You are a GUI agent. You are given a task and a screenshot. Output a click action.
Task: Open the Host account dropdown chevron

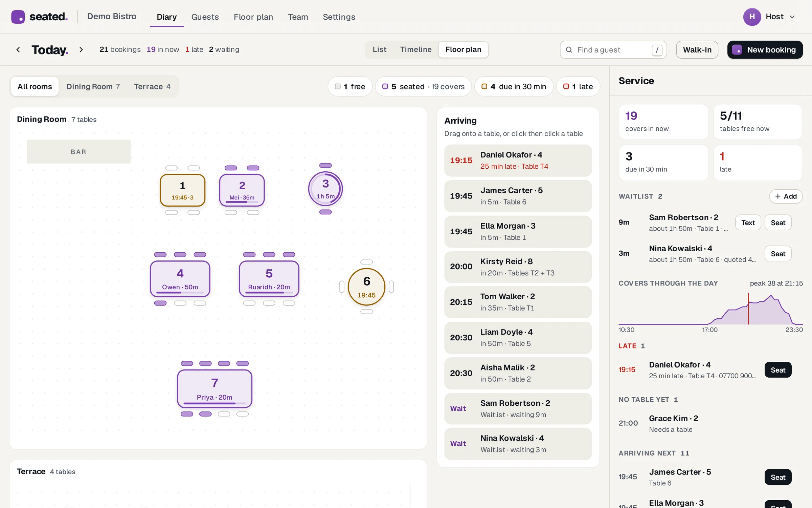792,17
